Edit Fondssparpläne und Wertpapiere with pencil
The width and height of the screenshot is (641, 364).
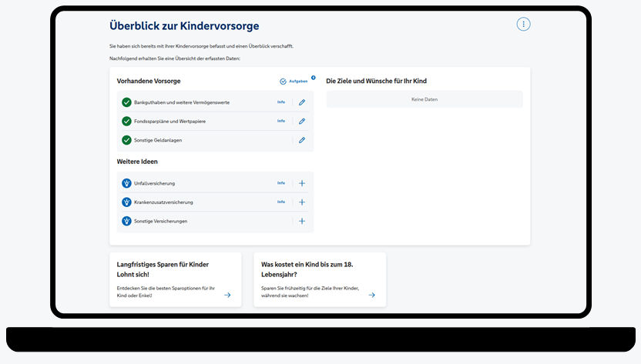pos(302,122)
